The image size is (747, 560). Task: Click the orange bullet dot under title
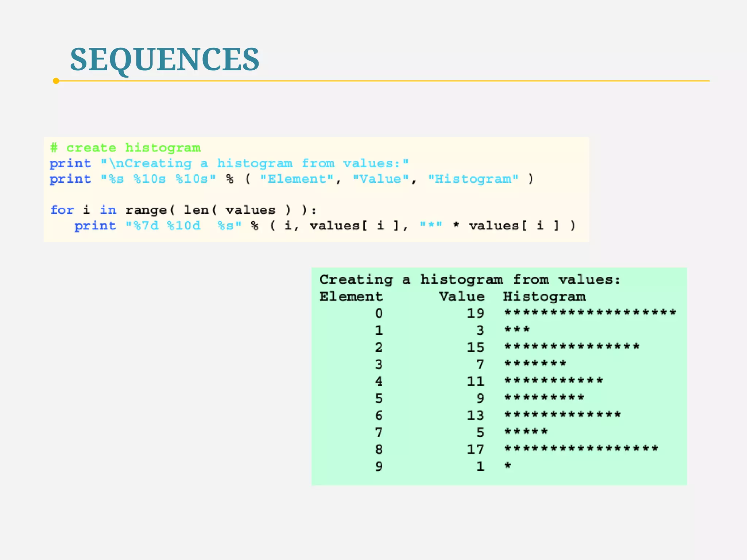click(x=56, y=81)
